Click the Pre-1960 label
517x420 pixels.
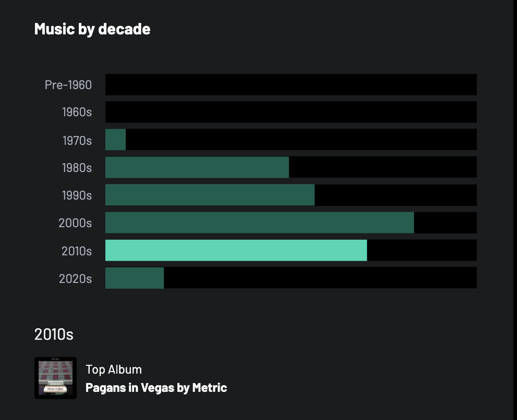[x=68, y=84]
